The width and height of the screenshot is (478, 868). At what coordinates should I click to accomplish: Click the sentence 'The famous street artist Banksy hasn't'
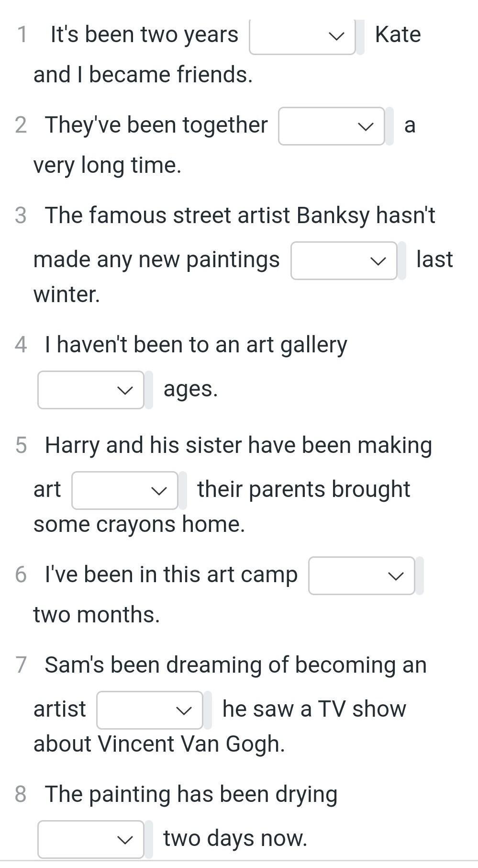point(240,215)
